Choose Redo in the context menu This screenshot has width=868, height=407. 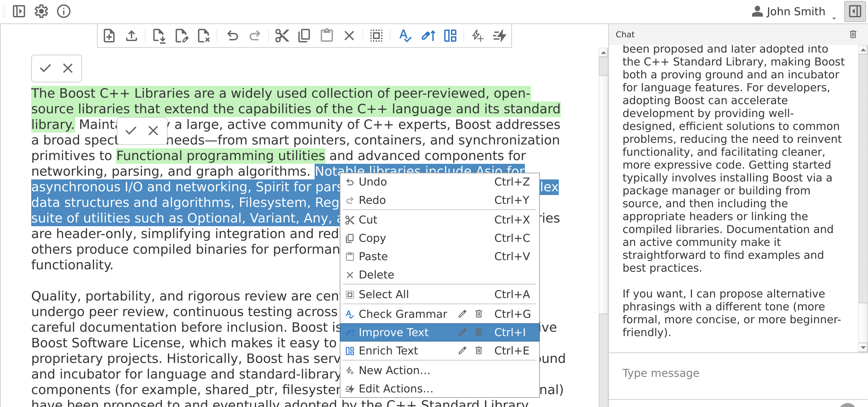439,200
